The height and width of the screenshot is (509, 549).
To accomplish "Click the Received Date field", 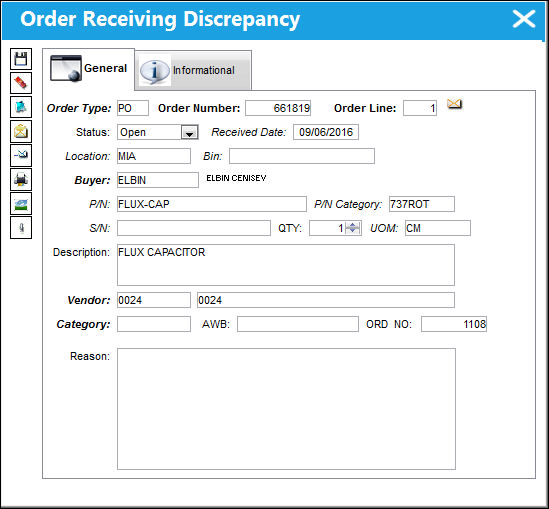I will pyautogui.click(x=326, y=132).
